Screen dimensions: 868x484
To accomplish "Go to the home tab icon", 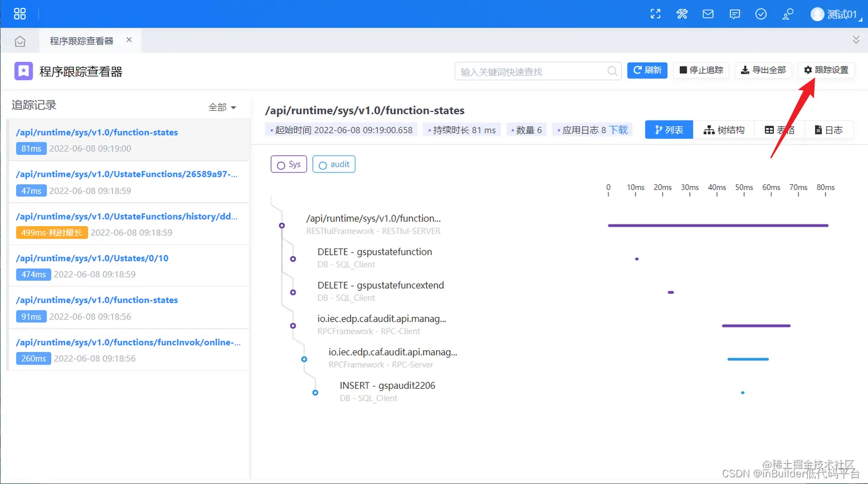I will pos(20,41).
